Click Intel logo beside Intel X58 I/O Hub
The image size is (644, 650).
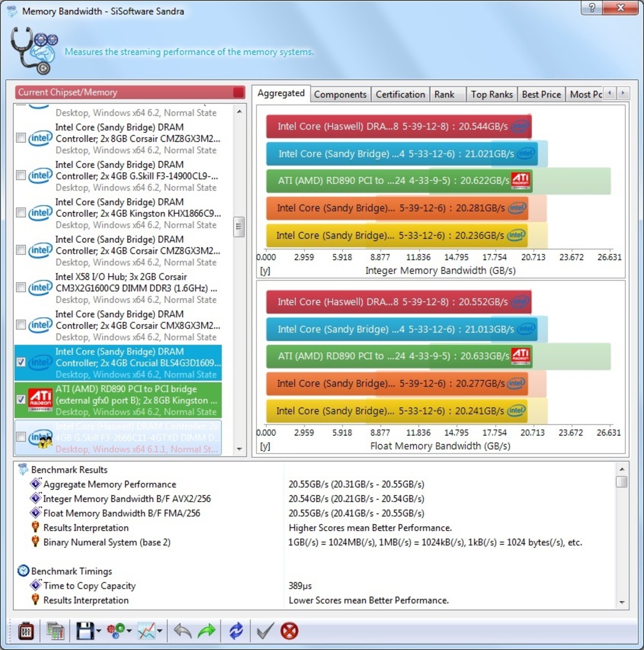40,287
